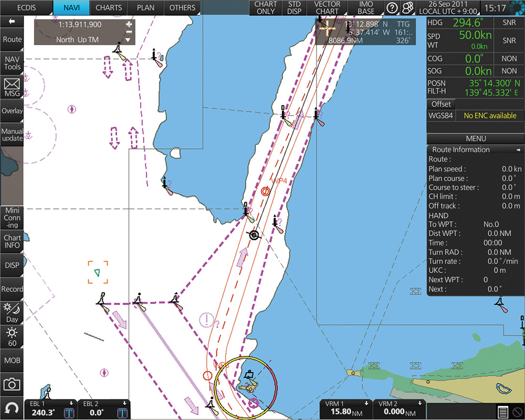Click the magenta crossed circle on VRM ring
525x420 pixels.
coord(254,403)
